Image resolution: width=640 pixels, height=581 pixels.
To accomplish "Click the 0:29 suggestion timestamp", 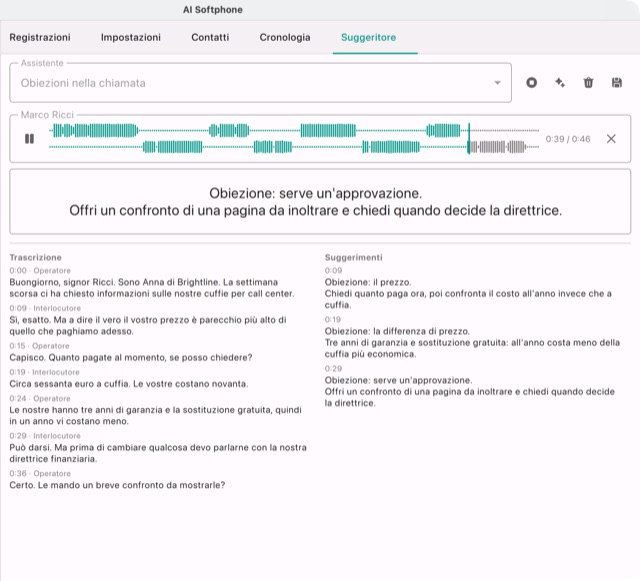I will tap(333, 368).
